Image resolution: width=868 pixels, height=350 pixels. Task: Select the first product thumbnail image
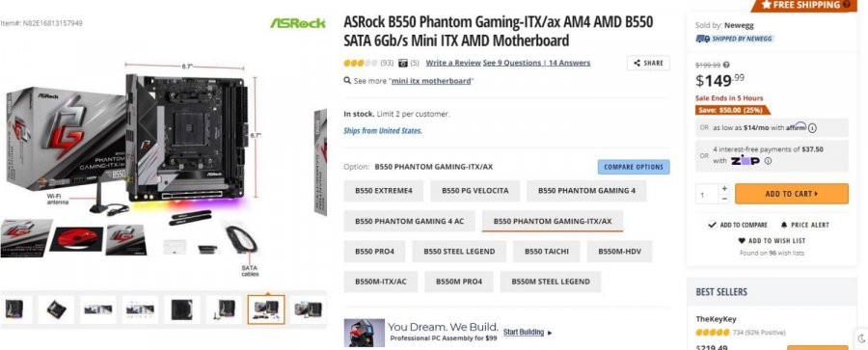(14, 309)
